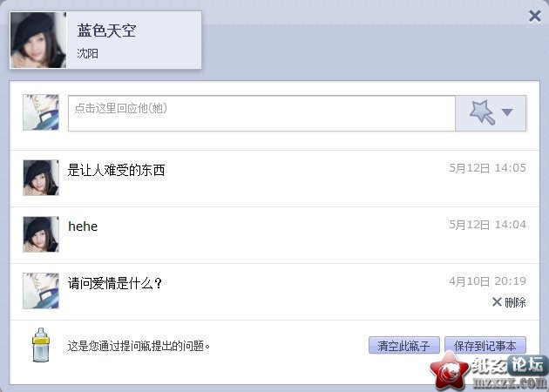This screenshot has width=549, height=392.
Task: Click avatar next to 请问爱情是什么 message
Action: click(x=41, y=291)
